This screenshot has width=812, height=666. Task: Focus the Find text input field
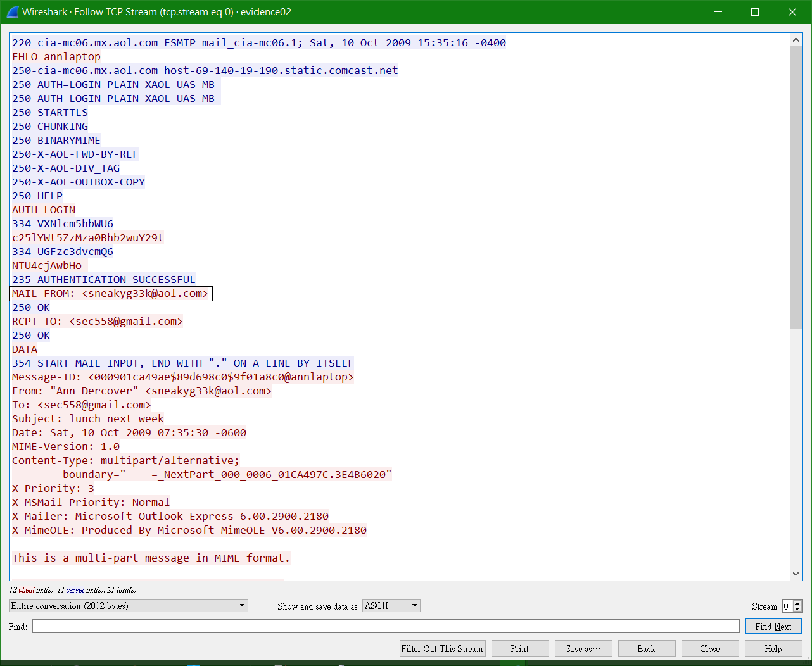[x=386, y=626]
